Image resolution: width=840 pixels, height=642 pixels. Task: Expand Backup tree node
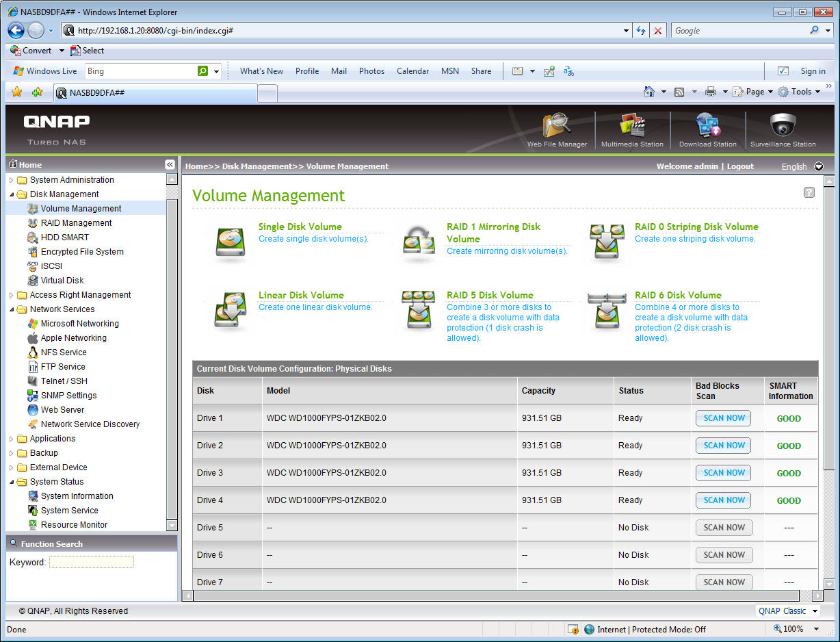(11, 453)
